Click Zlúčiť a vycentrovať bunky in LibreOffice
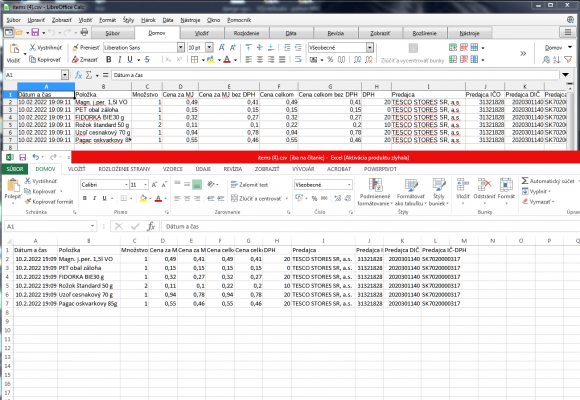 coord(413,53)
